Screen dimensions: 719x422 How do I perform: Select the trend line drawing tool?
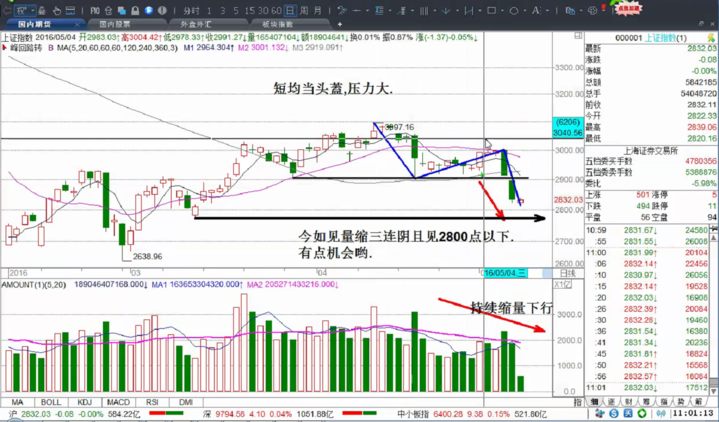(342, 11)
